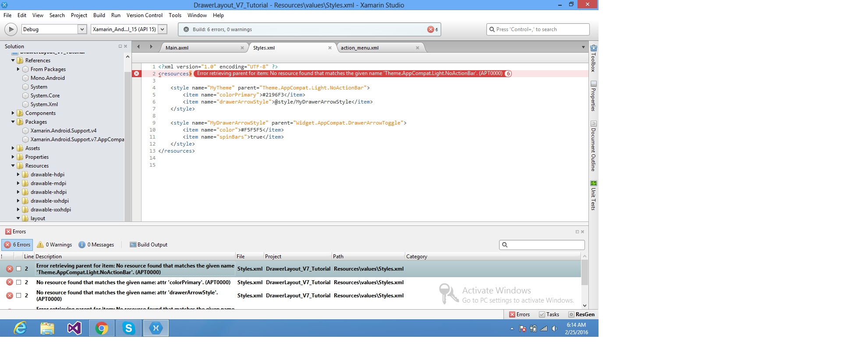
Task: Check the checkbox for the NoActionBar error row
Action: 18,269
